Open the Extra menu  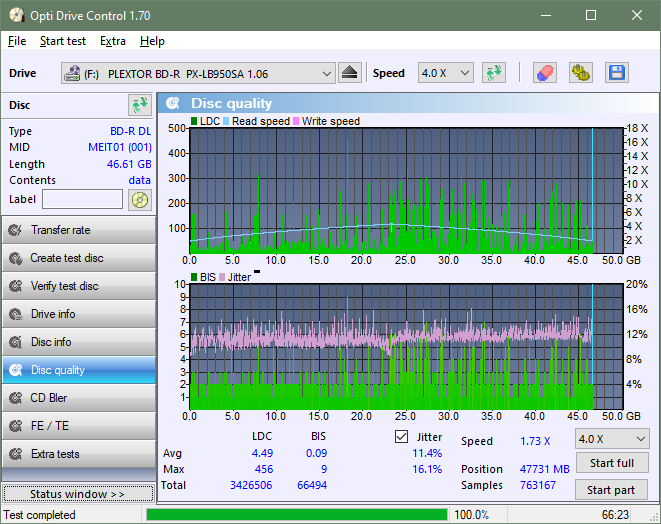[113, 41]
